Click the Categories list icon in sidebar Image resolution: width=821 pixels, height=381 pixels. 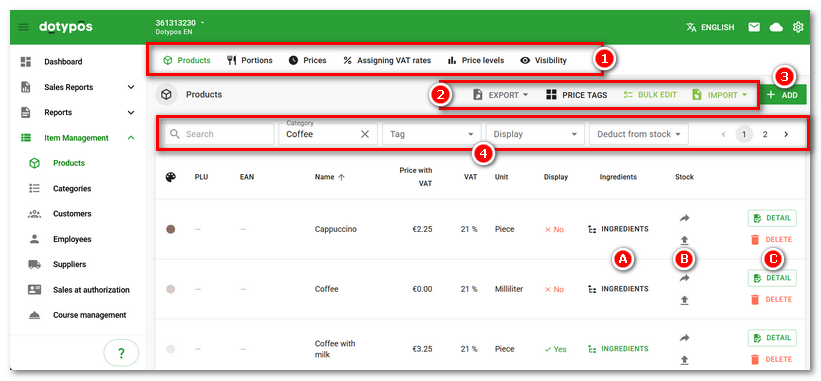[35, 188]
